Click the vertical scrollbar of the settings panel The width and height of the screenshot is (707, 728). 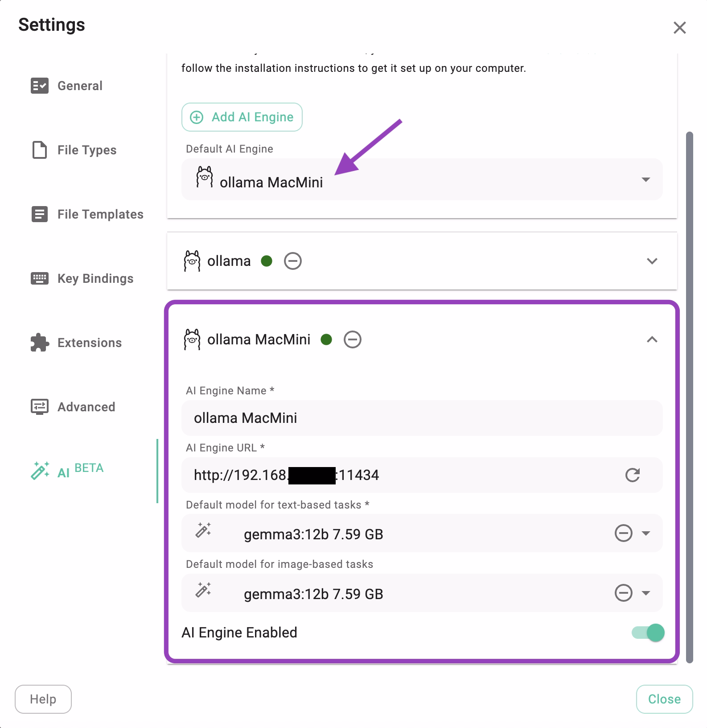(690, 397)
